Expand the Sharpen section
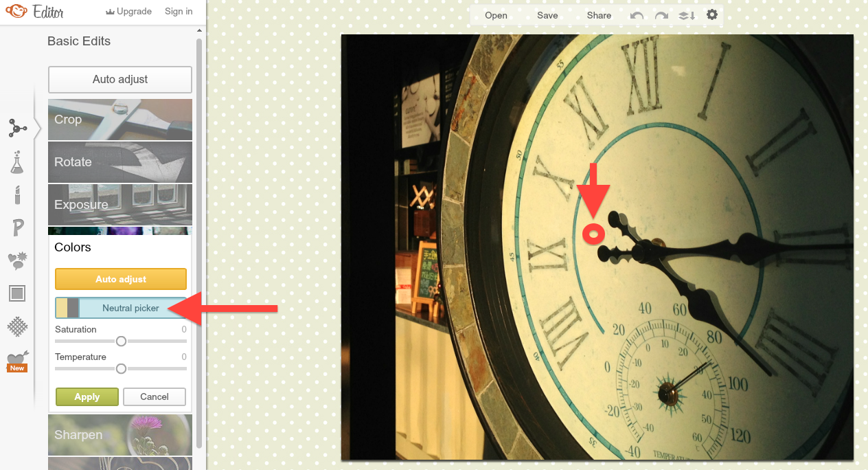Viewport: 868px width, 470px height. [120, 434]
